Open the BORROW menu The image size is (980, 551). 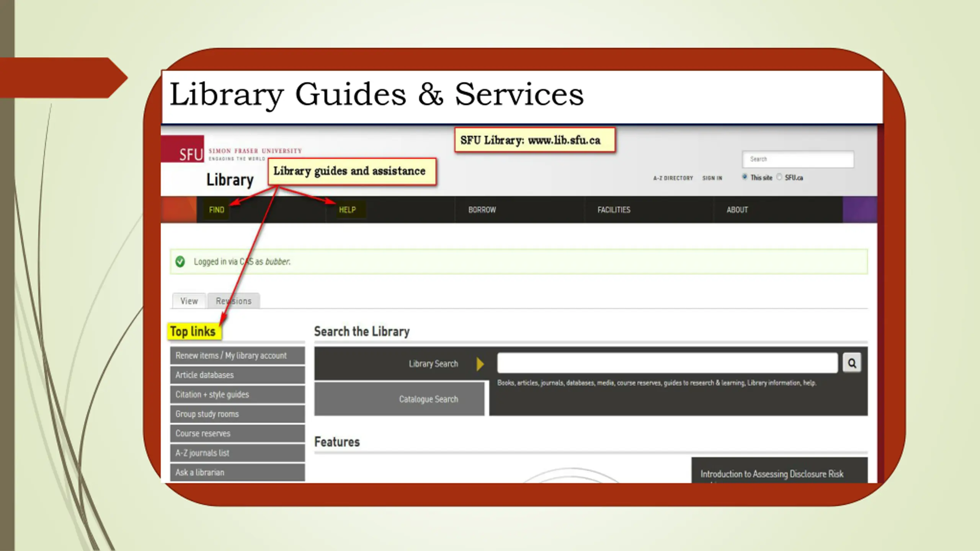[x=482, y=210]
